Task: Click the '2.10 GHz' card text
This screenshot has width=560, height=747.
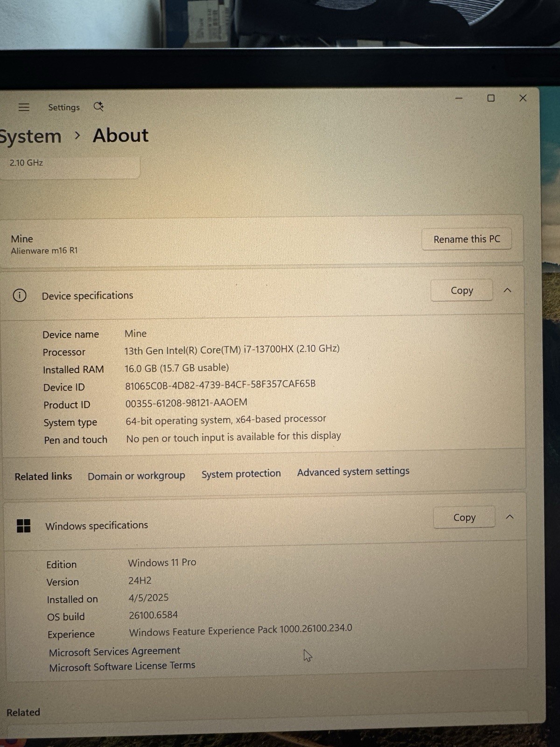Action: click(26, 163)
